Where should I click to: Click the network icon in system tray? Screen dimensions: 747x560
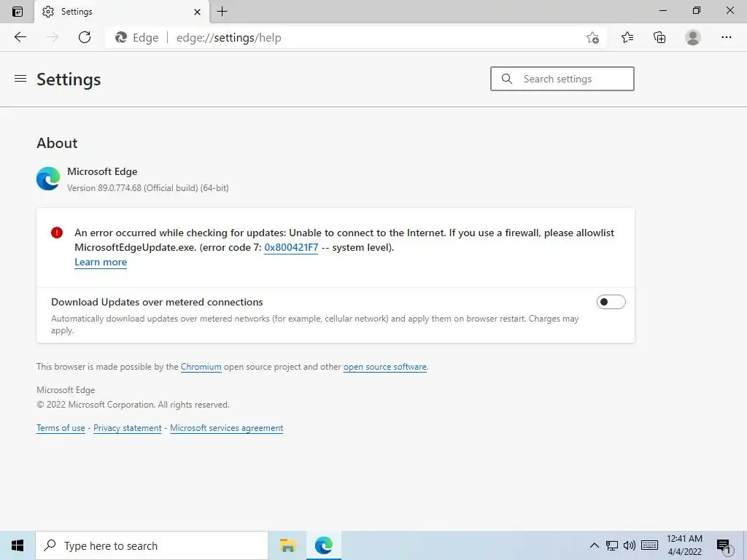[x=612, y=545]
